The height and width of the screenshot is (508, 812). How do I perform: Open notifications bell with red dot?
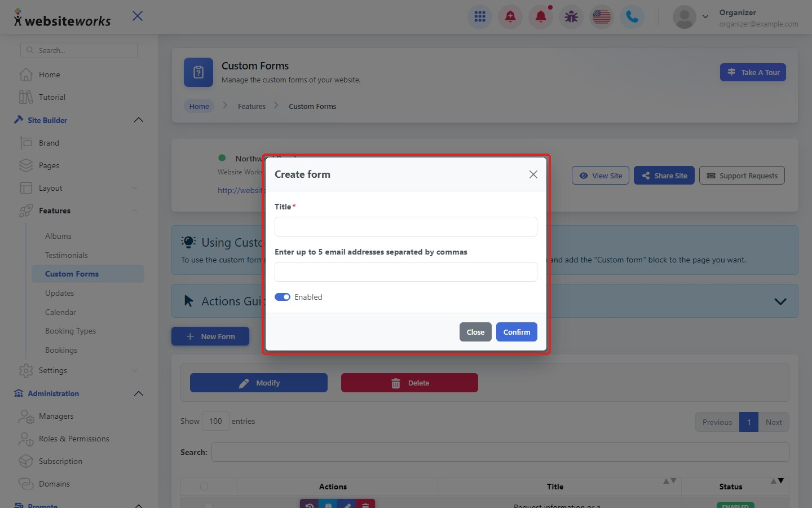pos(541,17)
